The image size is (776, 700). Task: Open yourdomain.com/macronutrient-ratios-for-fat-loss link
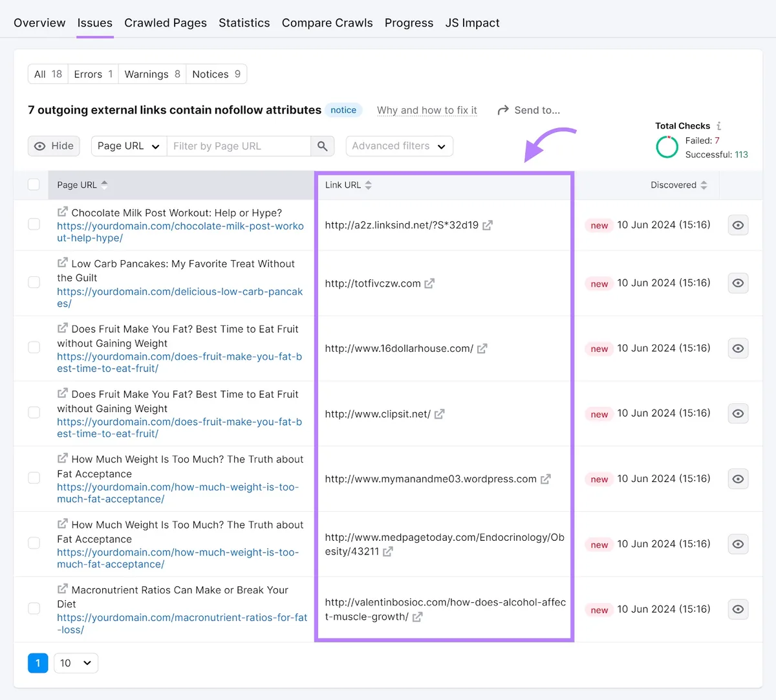(182, 624)
